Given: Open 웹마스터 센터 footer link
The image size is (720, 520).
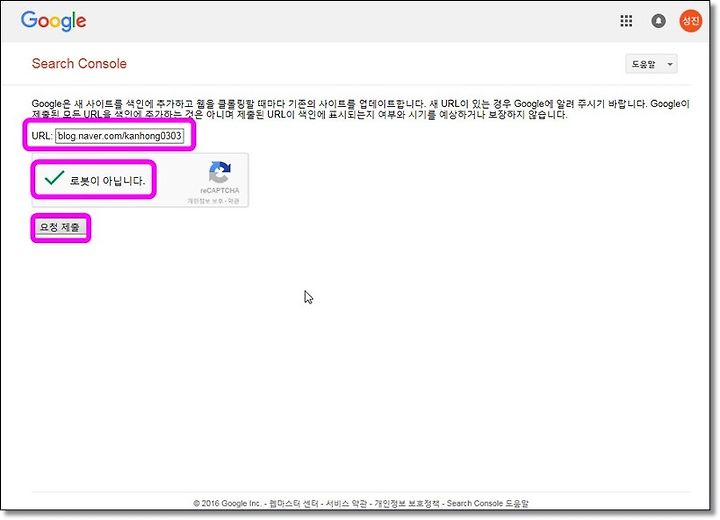Looking at the screenshot, I should tap(293, 503).
